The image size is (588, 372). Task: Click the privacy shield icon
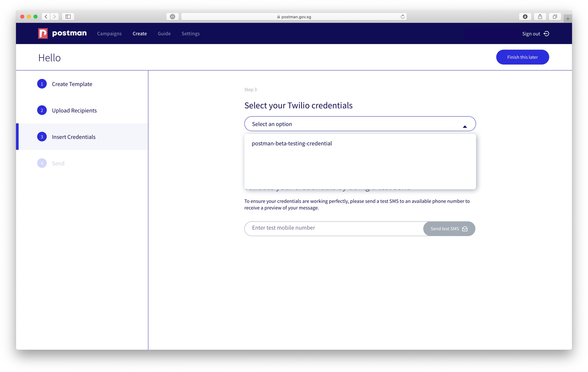pos(172,17)
